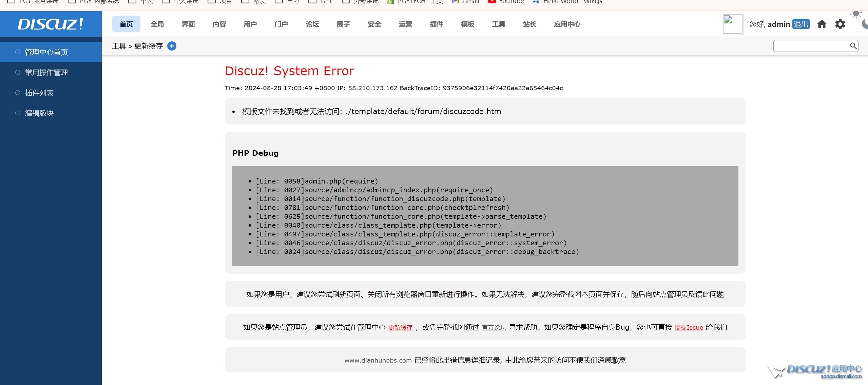Click the red 更新缓存 link

coord(400,327)
